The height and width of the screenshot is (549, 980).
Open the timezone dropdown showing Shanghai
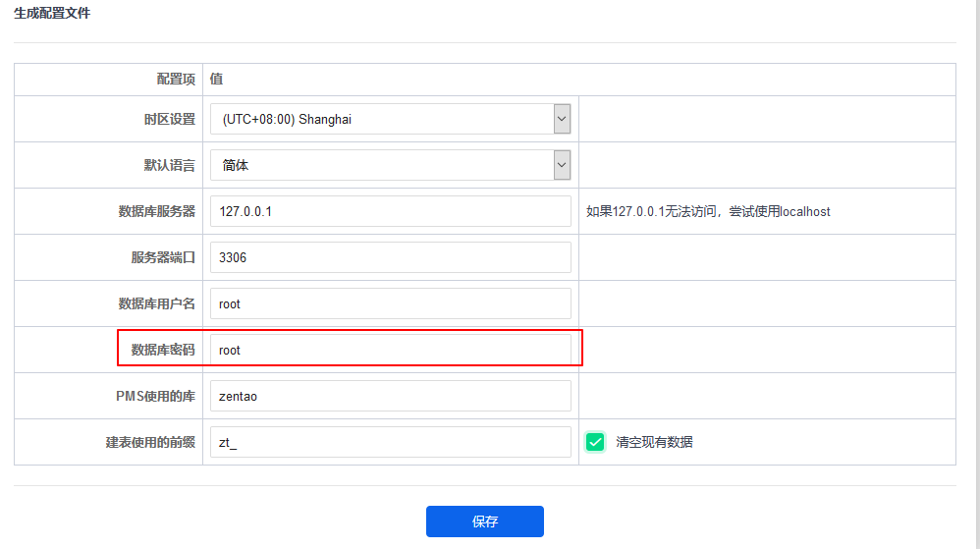pyautogui.click(x=390, y=120)
